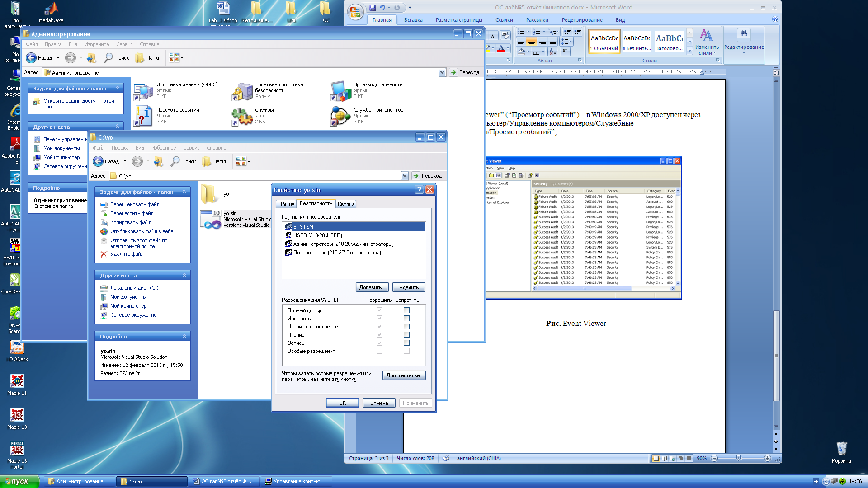Screen dimensions: 868x488
Task: Open address dropdown in C:\yo window
Action: click(x=405, y=176)
